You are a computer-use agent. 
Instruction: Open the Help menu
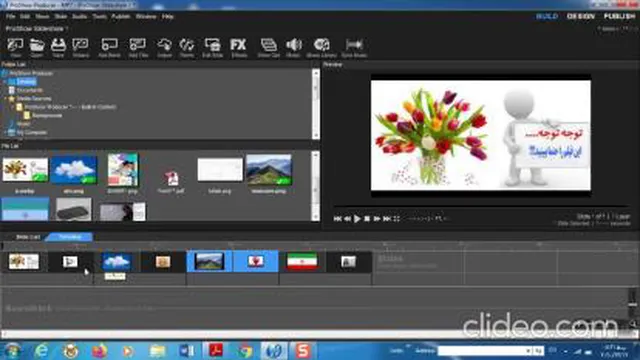tap(167, 17)
